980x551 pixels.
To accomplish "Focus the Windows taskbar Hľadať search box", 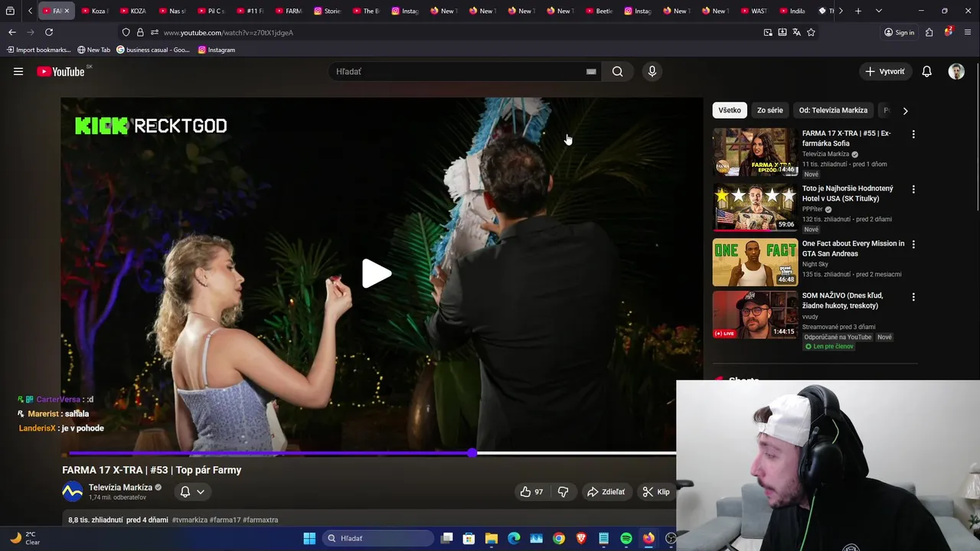I will pos(377,538).
